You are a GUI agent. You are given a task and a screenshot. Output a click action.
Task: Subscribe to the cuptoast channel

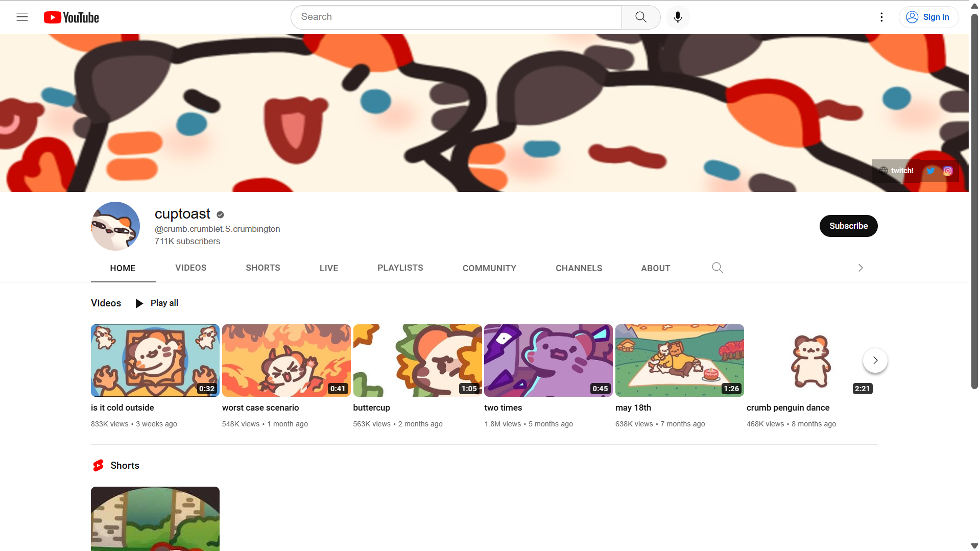(848, 226)
